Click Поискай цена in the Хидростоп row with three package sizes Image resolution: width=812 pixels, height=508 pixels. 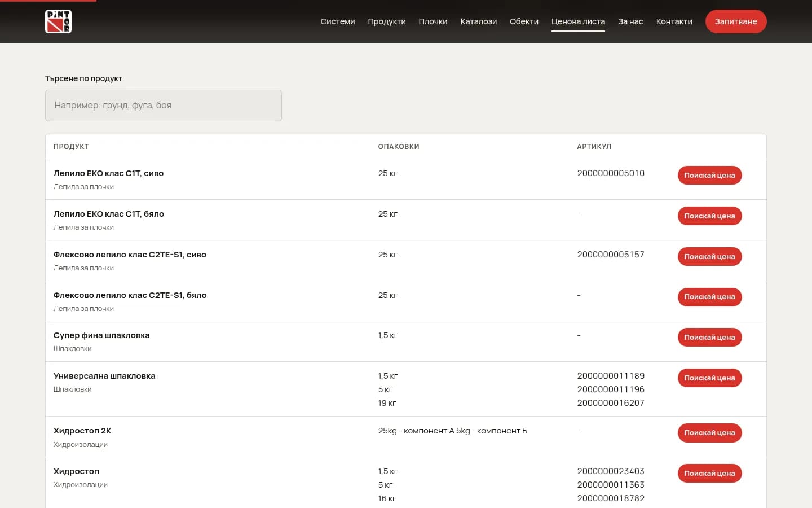[709, 473]
